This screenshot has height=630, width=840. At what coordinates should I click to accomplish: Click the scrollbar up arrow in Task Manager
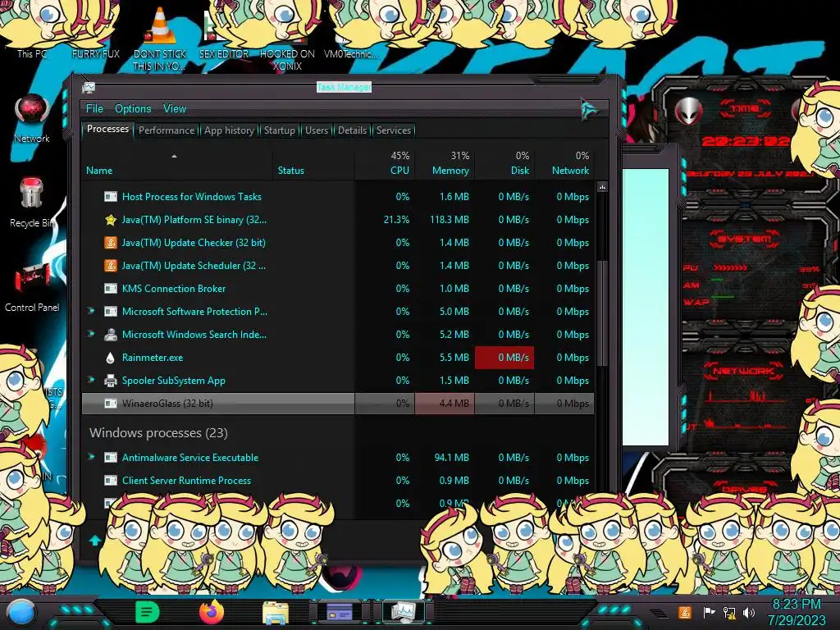tap(602, 187)
